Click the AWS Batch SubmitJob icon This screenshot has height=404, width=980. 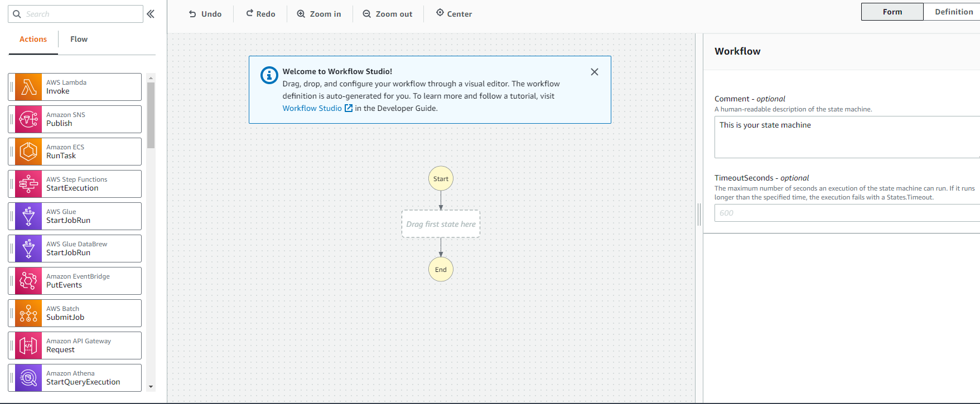click(28, 313)
